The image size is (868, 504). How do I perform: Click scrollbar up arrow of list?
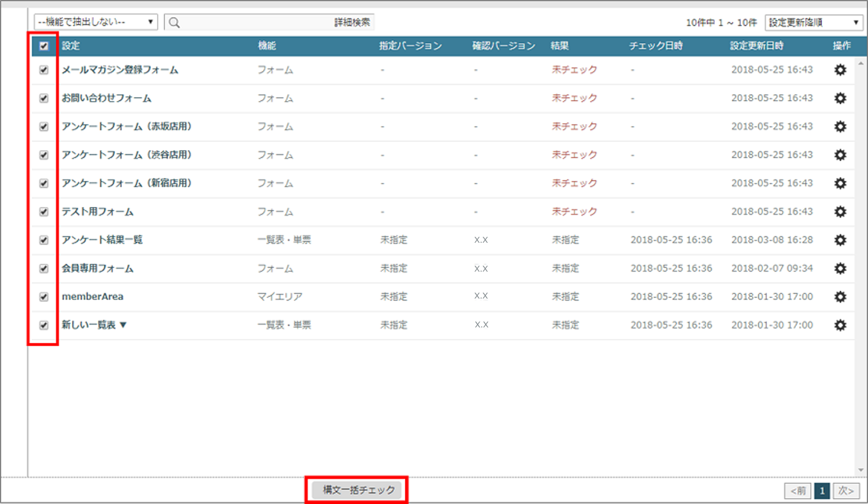pos(861,63)
